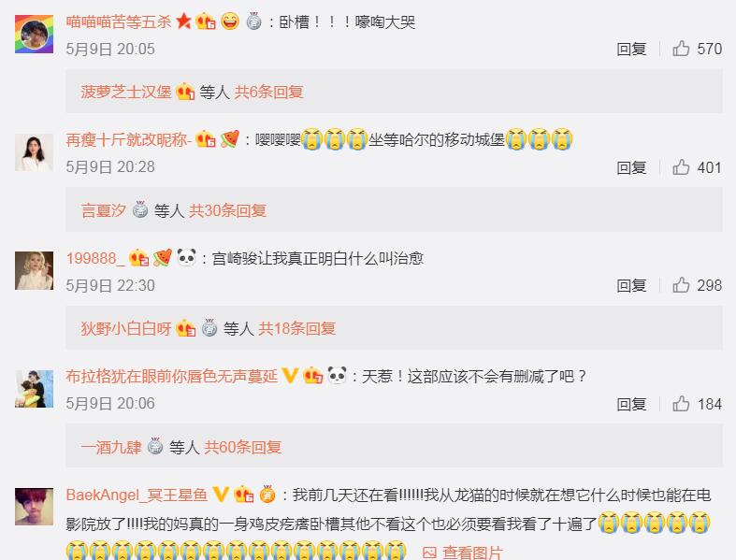
Task: Click the panda icon beside 199888_
Action: [x=186, y=257]
